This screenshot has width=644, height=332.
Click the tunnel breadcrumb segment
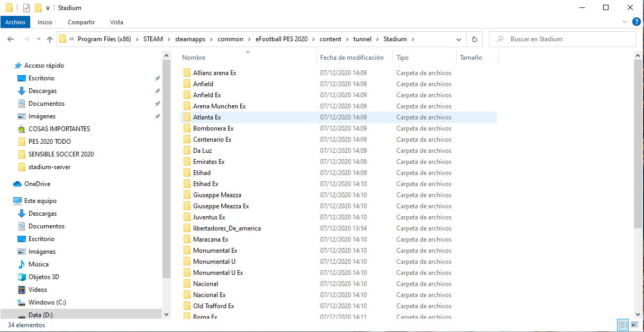(362, 39)
